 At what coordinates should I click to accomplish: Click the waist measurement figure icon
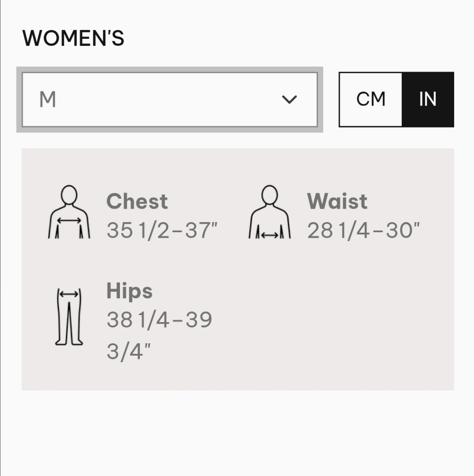270,212
